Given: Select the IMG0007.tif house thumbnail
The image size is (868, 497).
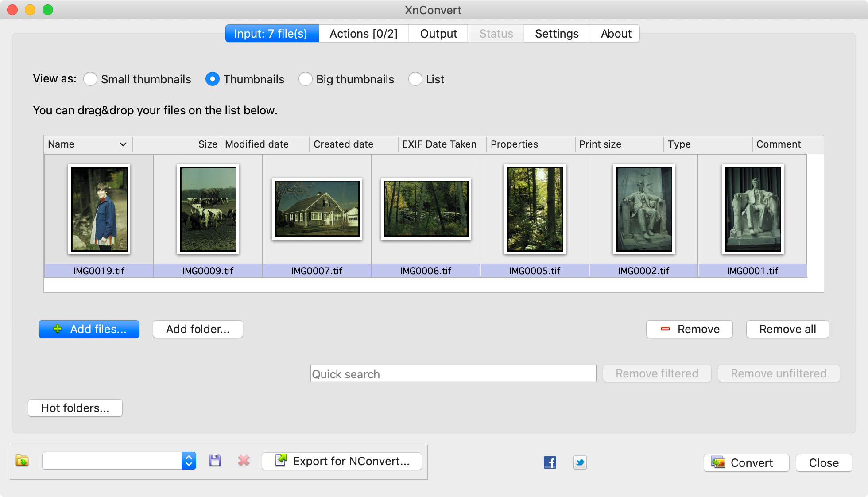Looking at the screenshot, I should click(317, 209).
